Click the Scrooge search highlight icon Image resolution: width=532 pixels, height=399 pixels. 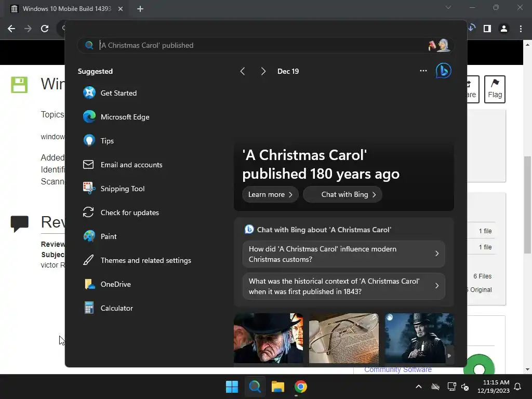pos(440,45)
